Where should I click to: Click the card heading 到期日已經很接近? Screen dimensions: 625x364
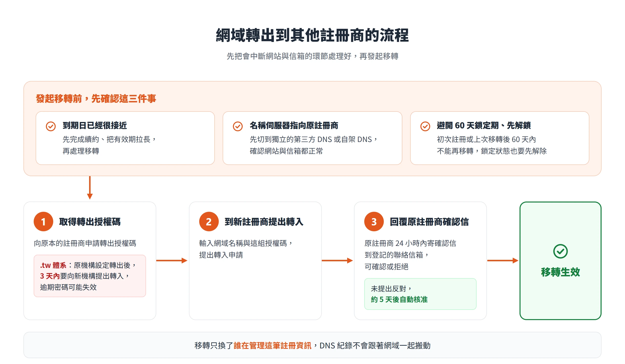(95, 125)
